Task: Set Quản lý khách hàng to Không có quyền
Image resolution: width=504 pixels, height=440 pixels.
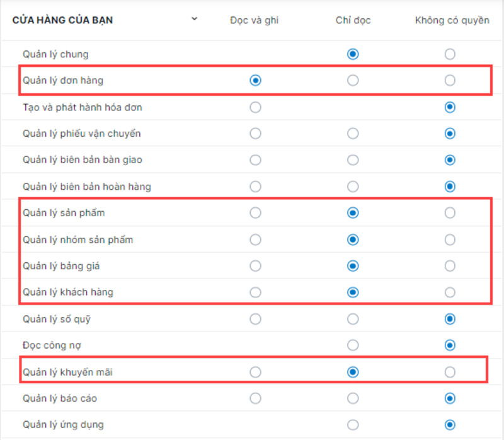Action: pyautogui.click(x=449, y=293)
